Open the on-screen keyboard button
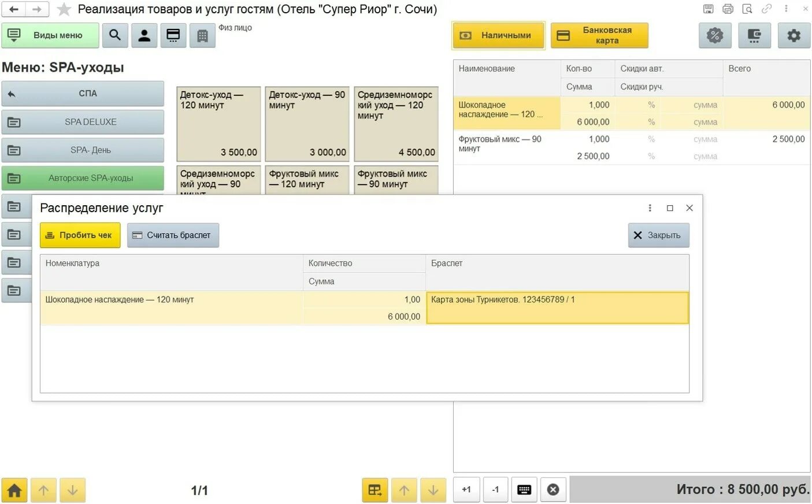This screenshot has height=504, width=812. [x=524, y=490]
